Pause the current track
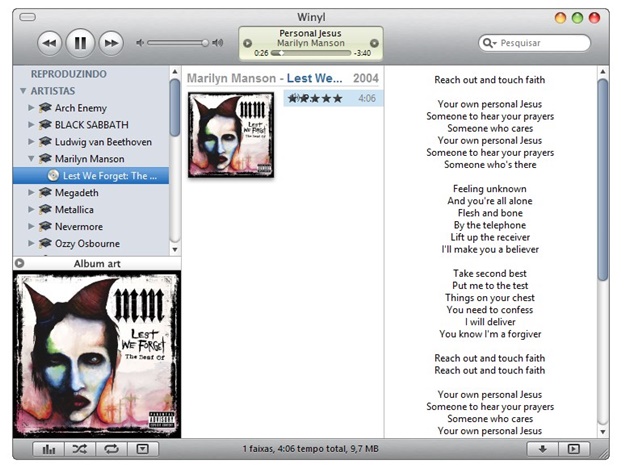625x476 pixels. click(x=81, y=43)
